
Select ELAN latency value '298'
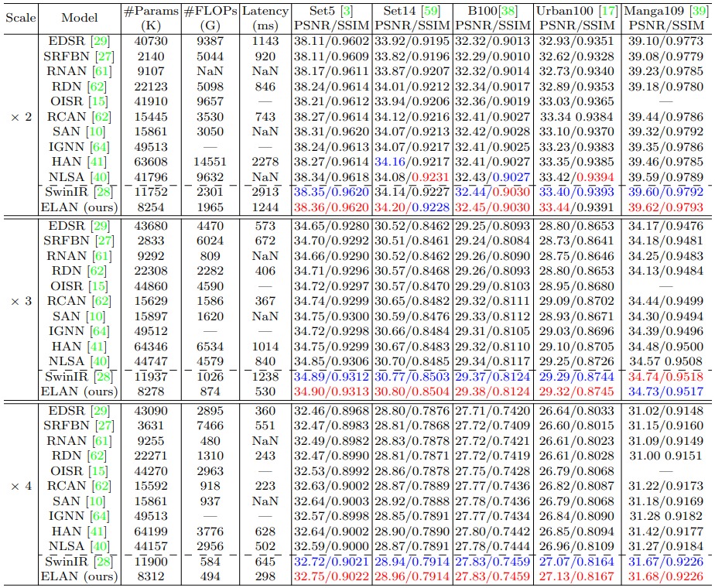[265, 576]
